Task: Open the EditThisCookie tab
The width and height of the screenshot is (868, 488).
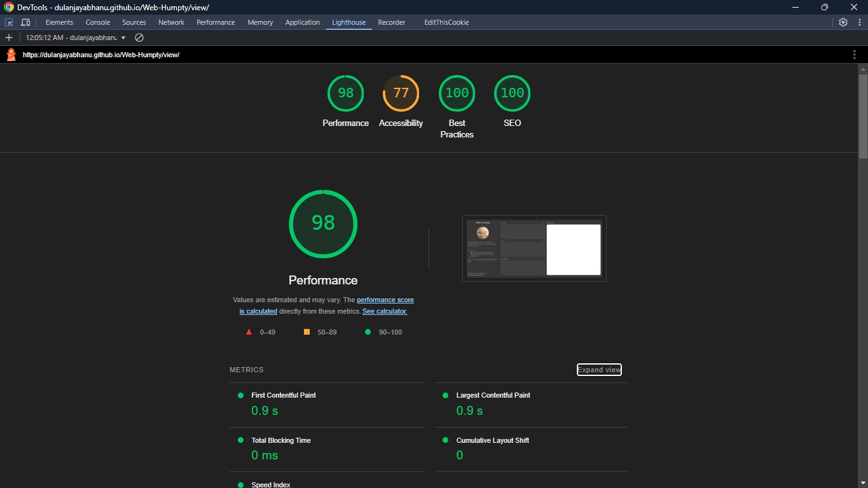Action: [x=446, y=22]
